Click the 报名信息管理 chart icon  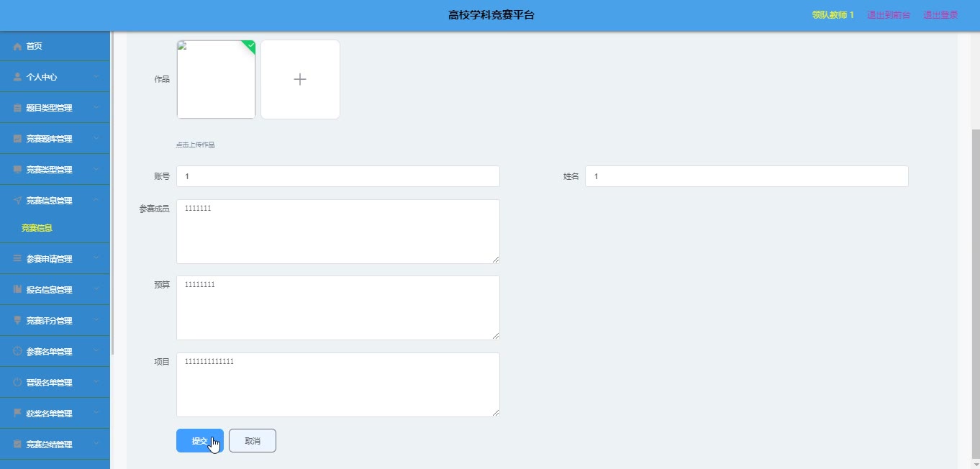(17, 290)
